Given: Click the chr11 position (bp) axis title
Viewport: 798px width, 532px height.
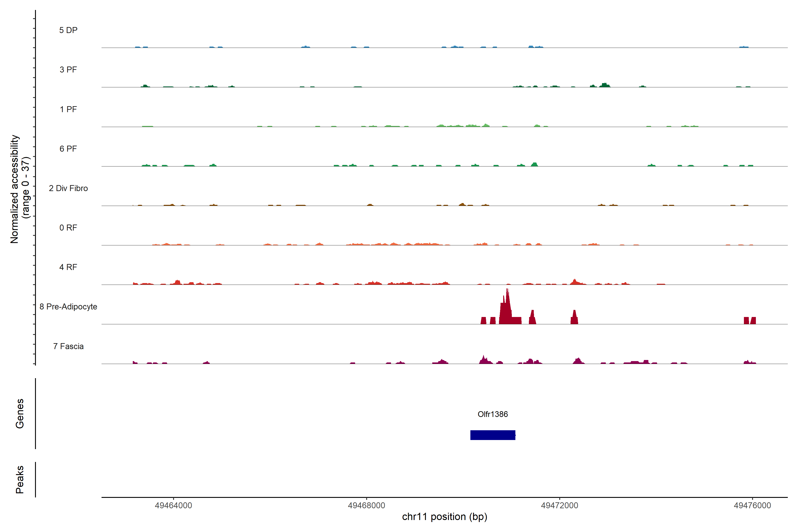Looking at the screenshot, I should [x=444, y=517].
